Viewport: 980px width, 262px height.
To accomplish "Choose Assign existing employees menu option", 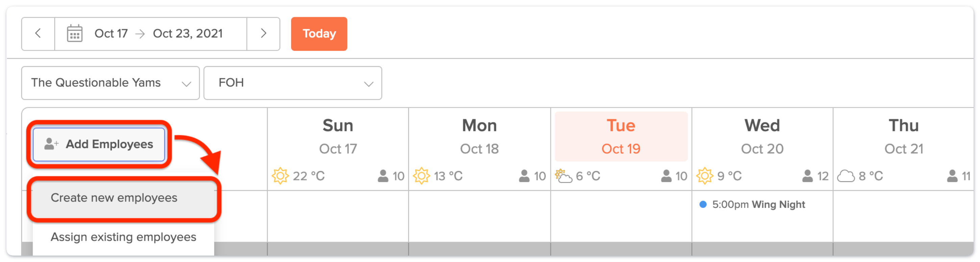I will tap(123, 237).
